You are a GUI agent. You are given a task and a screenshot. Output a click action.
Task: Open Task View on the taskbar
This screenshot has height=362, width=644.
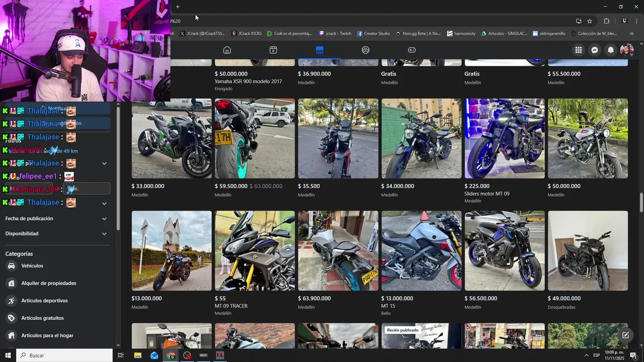121,355
